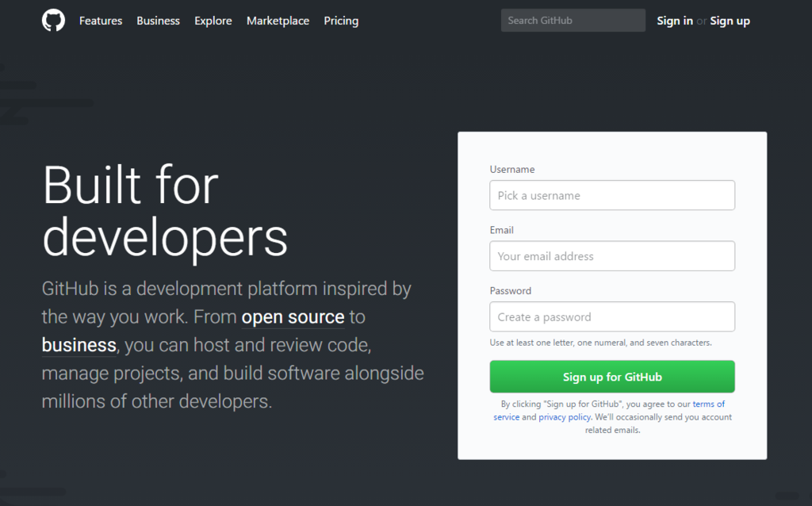
Task: Follow the open source link
Action: pos(293,317)
